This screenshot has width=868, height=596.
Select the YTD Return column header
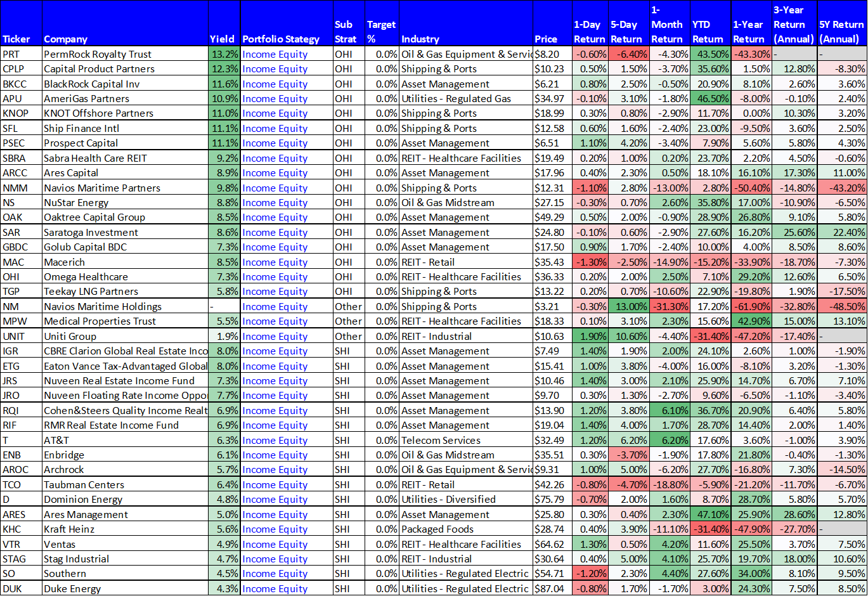click(710, 24)
